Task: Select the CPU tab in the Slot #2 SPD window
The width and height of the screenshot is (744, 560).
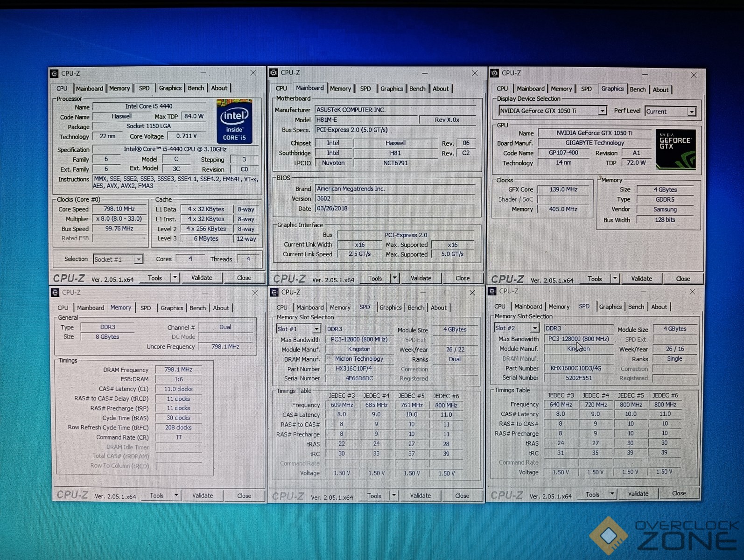Action: [x=500, y=307]
